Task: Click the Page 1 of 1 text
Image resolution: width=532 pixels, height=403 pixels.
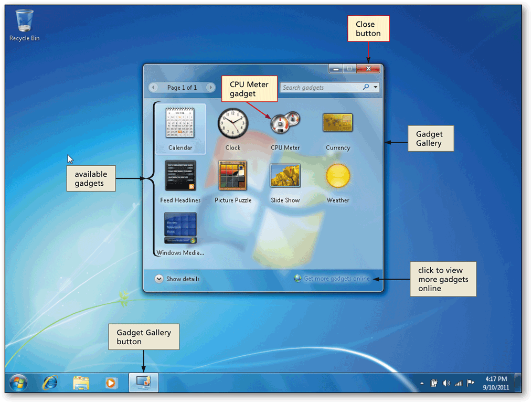Action: pos(182,88)
